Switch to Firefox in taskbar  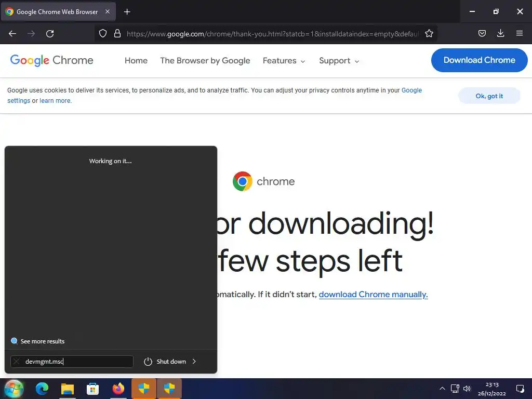pos(118,389)
